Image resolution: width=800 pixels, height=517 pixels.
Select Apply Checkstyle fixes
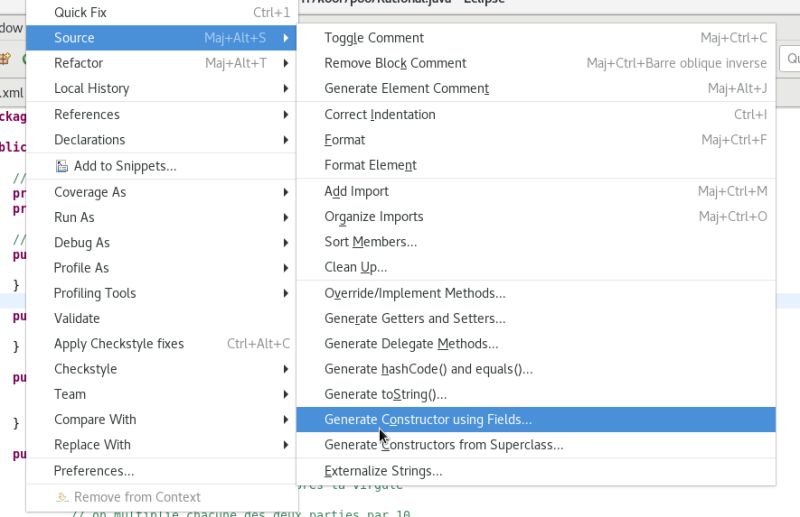point(161,344)
